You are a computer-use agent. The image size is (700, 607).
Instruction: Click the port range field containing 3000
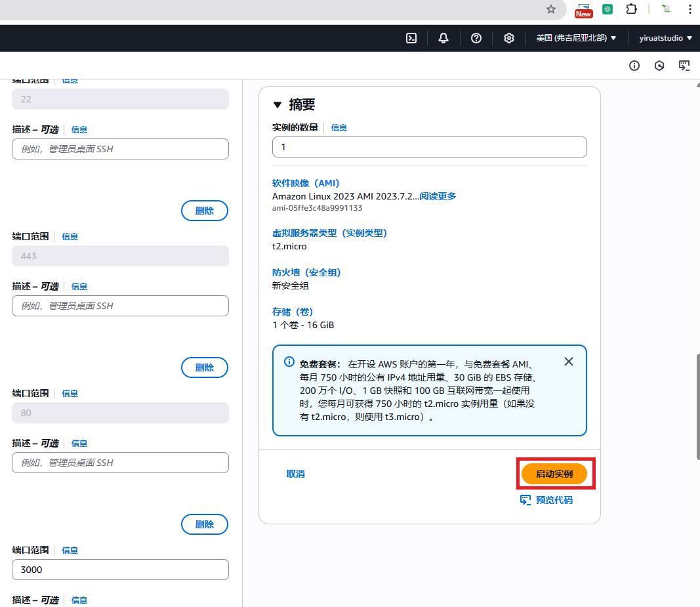pyautogui.click(x=120, y=570)
